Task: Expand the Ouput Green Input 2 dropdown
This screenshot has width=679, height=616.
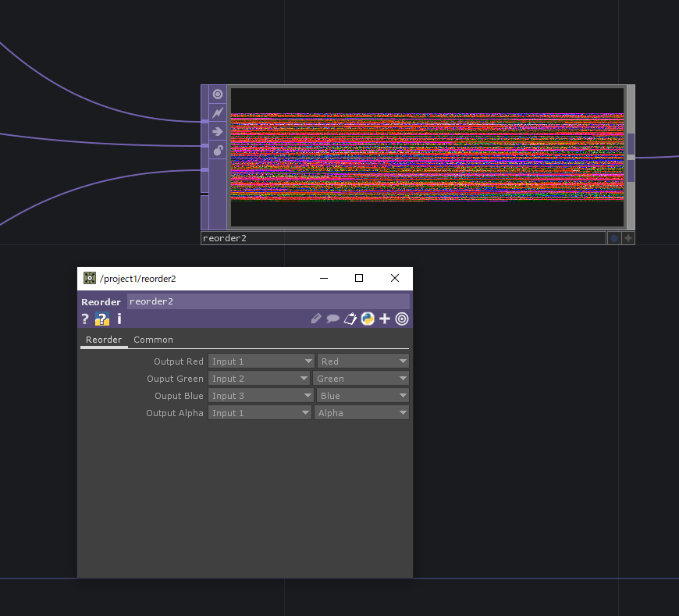Action: point(259,379)
